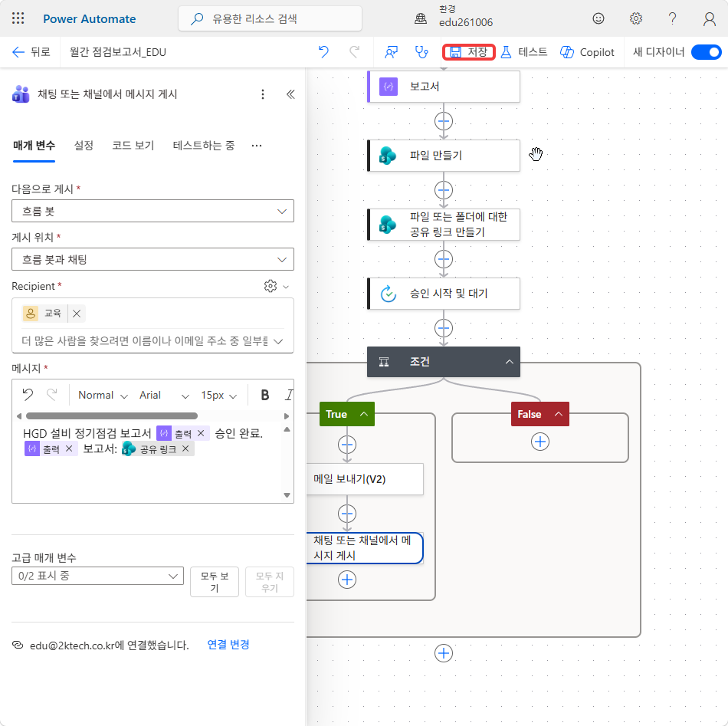Collapse the False branch
Screen dimensions: 728x726
point(559,414)
